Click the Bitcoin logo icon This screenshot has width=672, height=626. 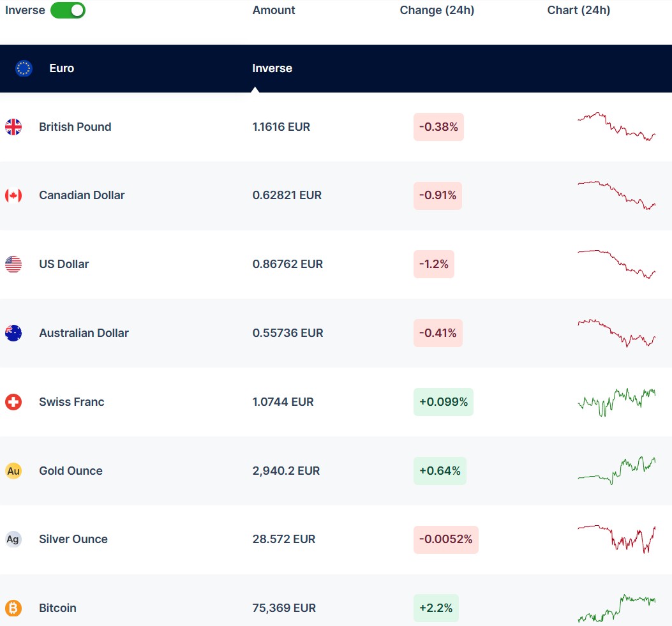click(13, 608)
